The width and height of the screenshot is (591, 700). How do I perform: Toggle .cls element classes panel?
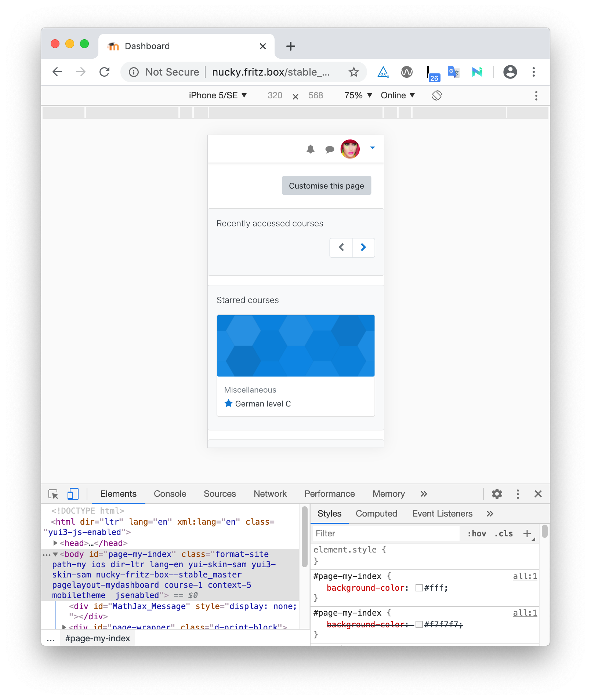pos(504,534)
